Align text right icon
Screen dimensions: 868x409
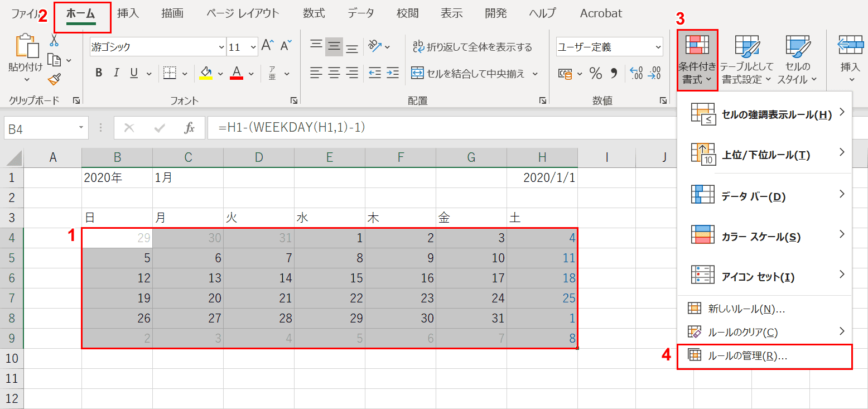(x=352, y=73)
